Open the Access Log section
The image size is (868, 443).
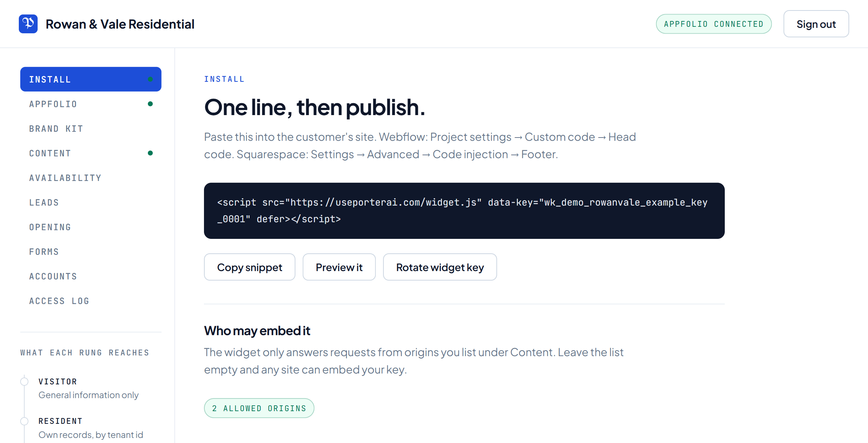[91, 301]
